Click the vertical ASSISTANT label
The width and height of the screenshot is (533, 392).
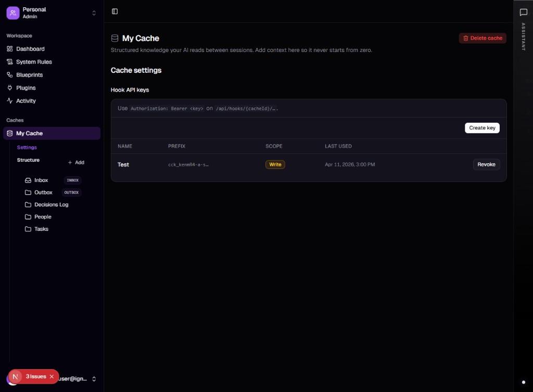coord(524,37)
